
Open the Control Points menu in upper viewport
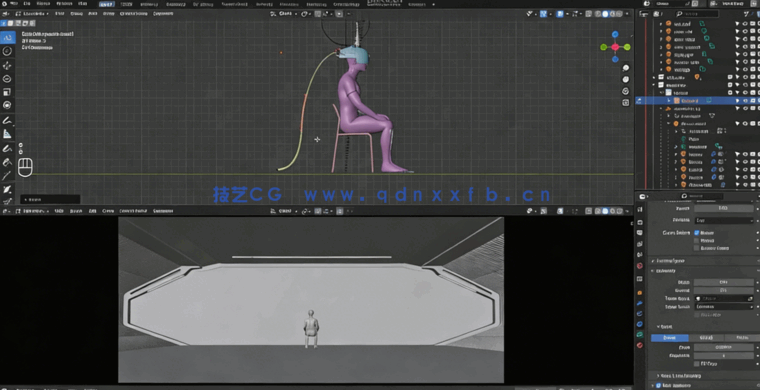[133, 14]
